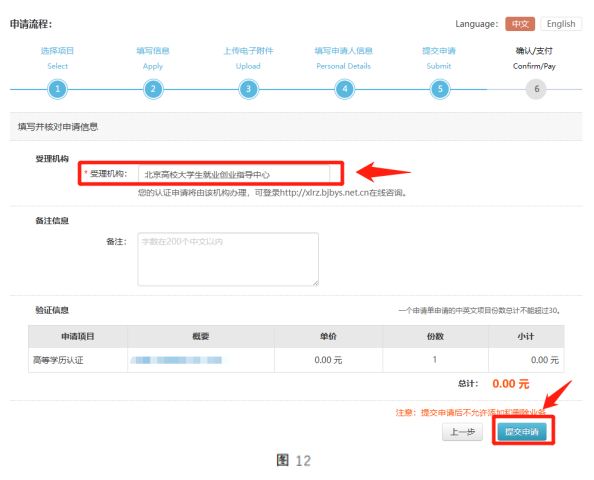594x480 pixels.
Task: Click step 1 circle in progress bar
Action: pyautogui.click(x=58, y=89)
